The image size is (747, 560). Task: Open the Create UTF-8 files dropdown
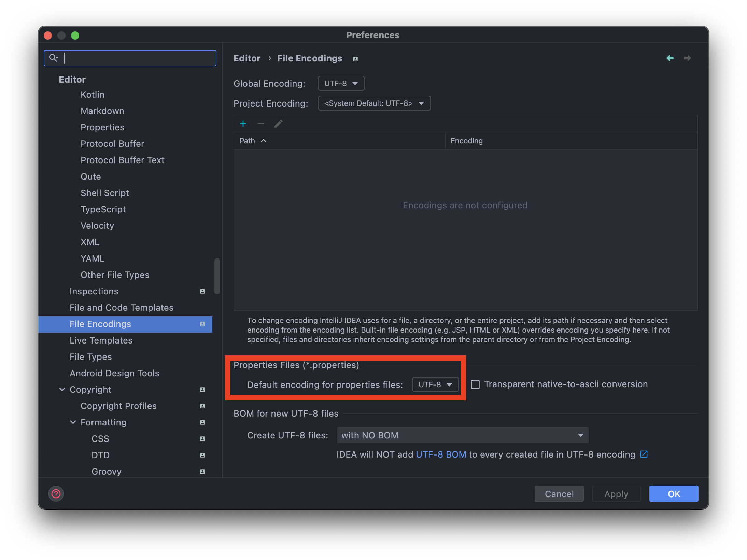[x=462, y=435]
